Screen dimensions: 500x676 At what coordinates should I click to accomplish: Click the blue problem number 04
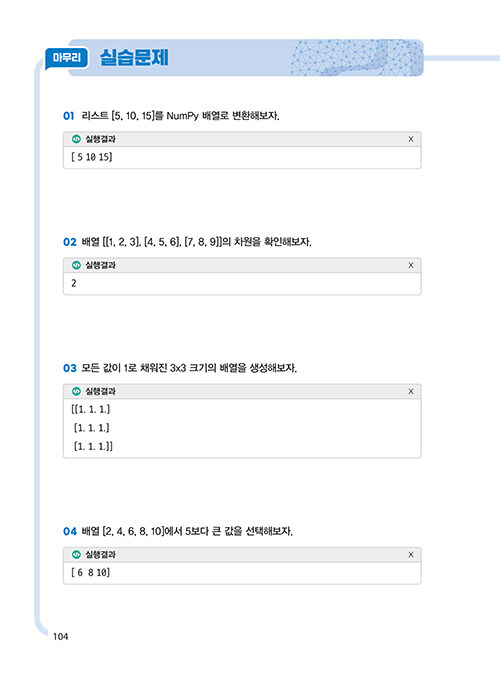(x=70, y=531)
